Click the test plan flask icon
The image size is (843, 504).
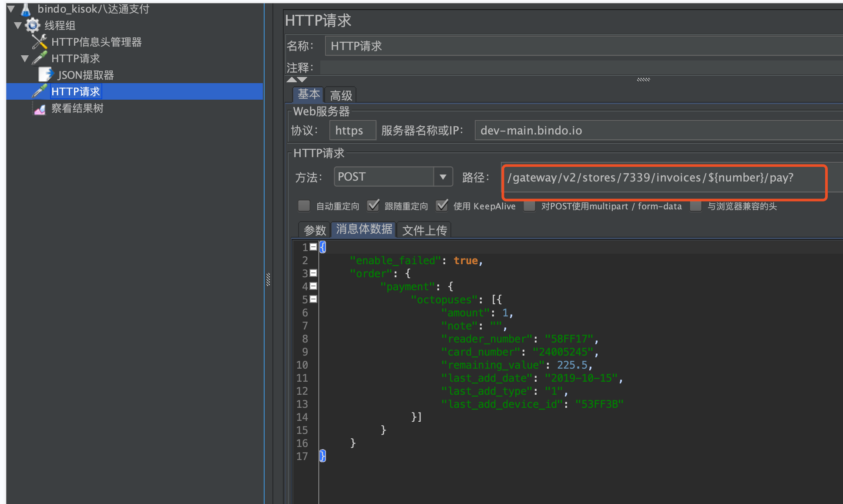click(x=26, y=9)
